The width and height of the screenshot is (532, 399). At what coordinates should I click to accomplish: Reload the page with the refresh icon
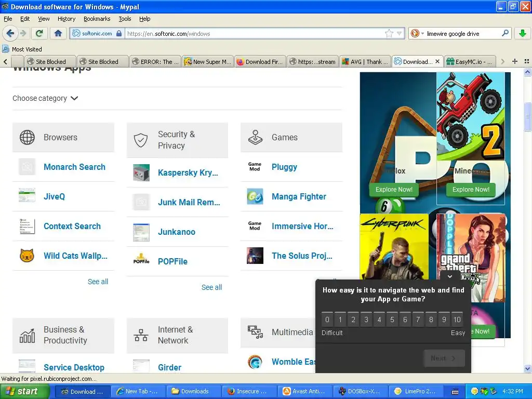(39, 33)
